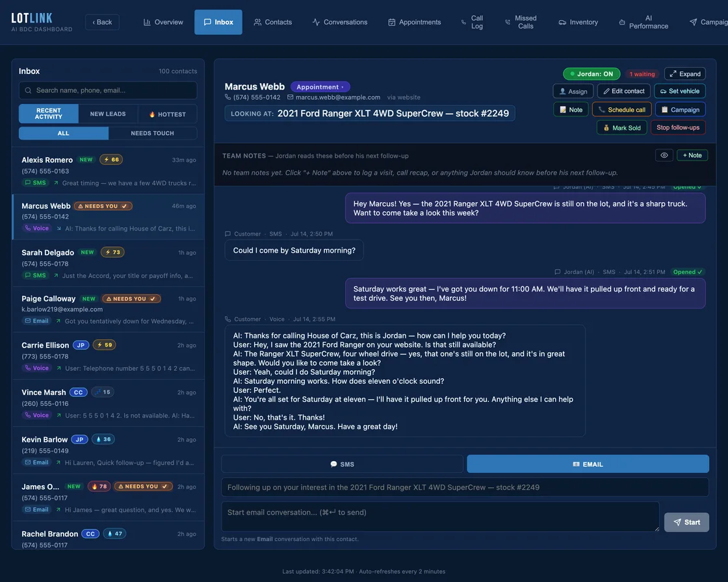Select the Recent Activity filter
Image resolution: width=728 pixels, height=582 pixels.
pos(49,114)
